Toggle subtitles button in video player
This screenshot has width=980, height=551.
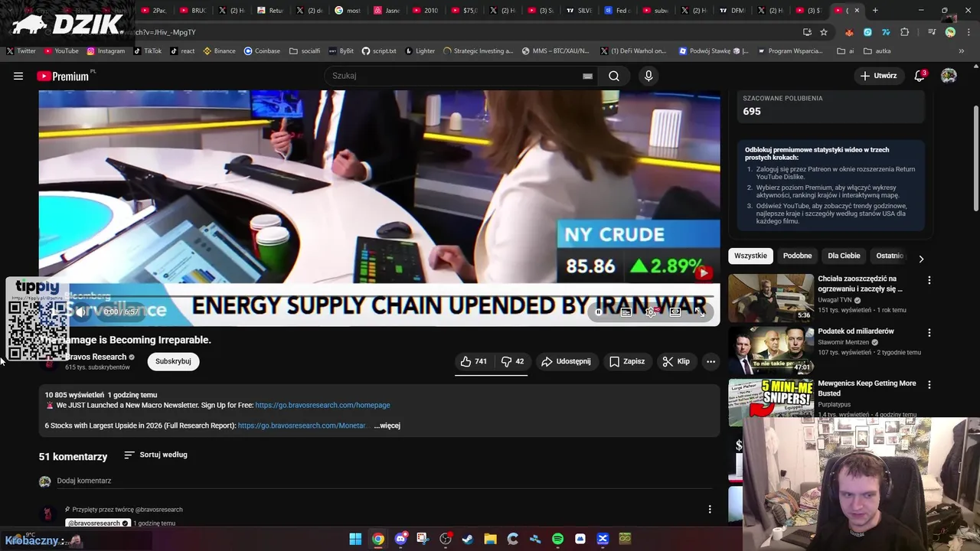click(626, 312)
